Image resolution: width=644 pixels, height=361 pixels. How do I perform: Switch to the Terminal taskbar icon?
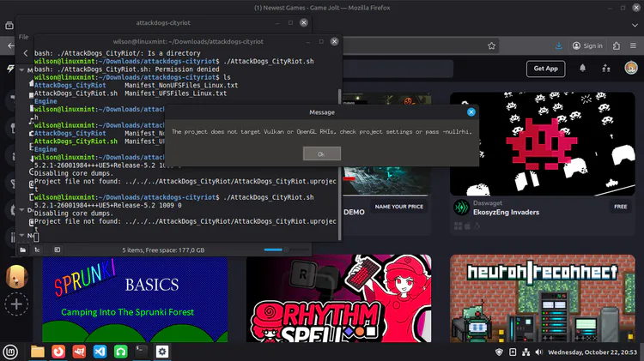(x=142, y=352)
